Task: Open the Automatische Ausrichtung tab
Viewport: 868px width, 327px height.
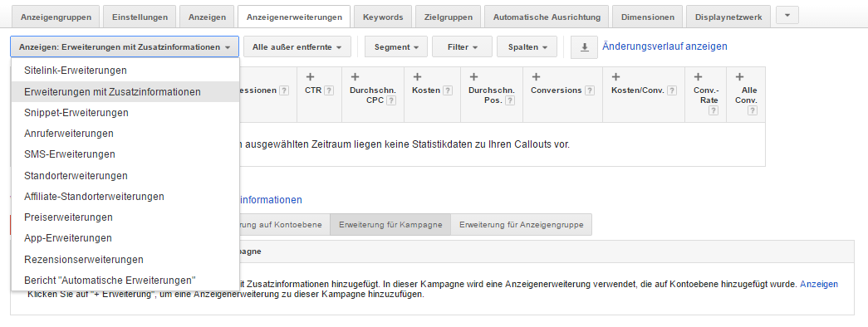Action: (x=547, y=17)
